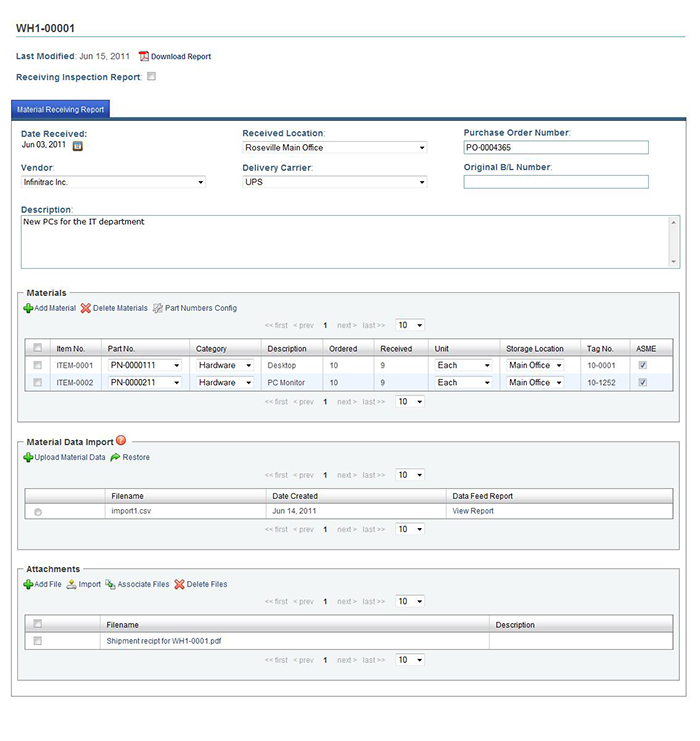Open the Date Received calendar icon
This screenshot has width=700, height=741.
[78, 146]
